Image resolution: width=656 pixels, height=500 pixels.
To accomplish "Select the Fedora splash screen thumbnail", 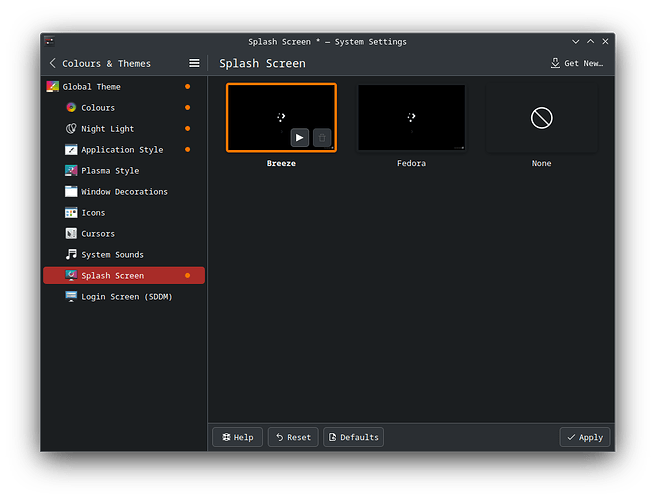I will (411, 118).
